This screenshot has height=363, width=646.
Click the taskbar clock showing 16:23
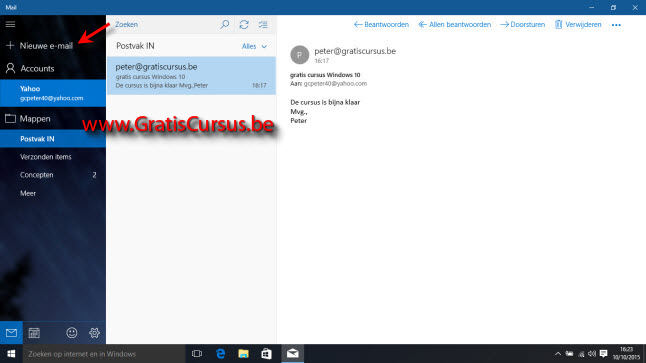[626, 354]
